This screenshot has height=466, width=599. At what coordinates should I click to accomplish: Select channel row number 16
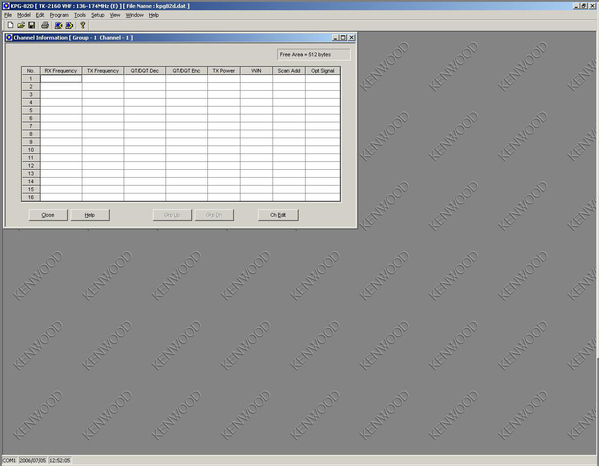tap(31, 197)
